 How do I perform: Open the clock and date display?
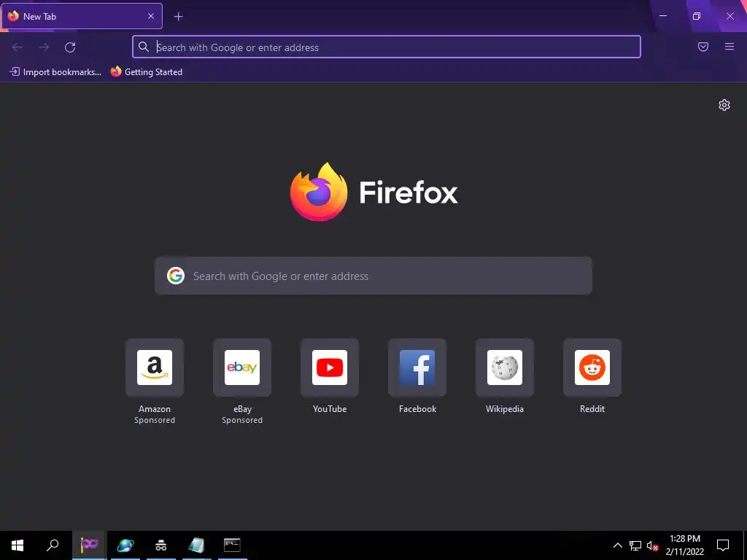tap(684, 545)
